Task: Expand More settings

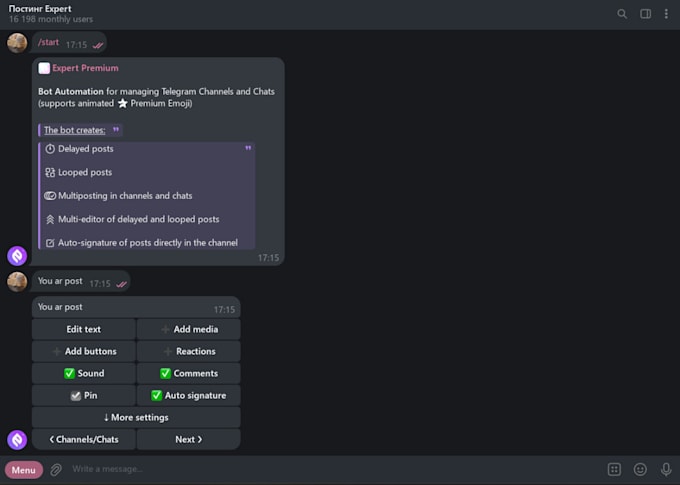Action: 136,417
